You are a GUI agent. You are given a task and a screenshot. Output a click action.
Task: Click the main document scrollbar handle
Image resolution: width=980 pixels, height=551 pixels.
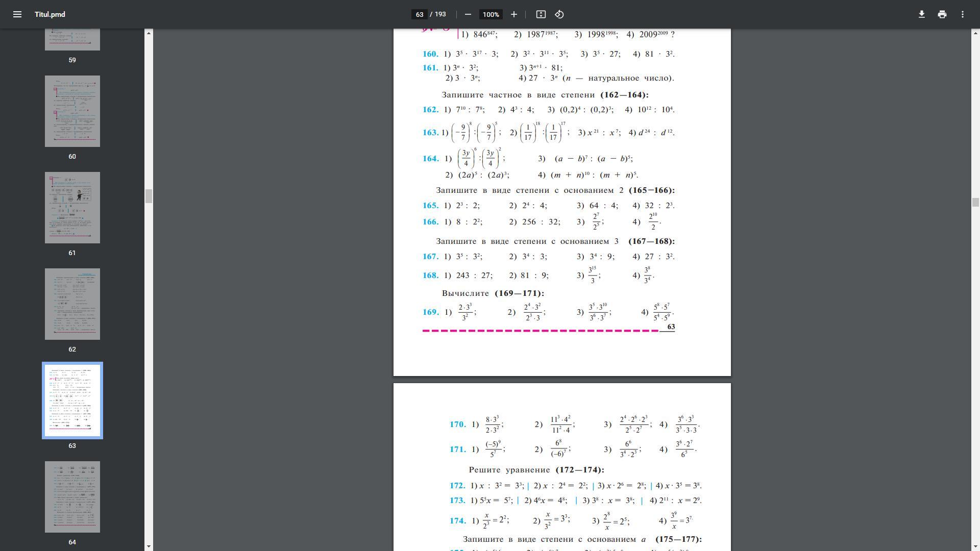(x=975, y=202)
